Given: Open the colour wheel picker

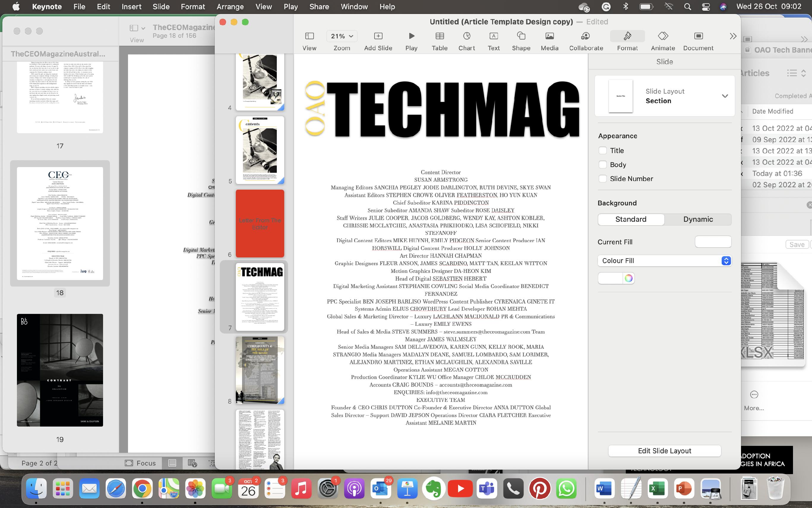Looking at the screenshot, I should (628, 278).
